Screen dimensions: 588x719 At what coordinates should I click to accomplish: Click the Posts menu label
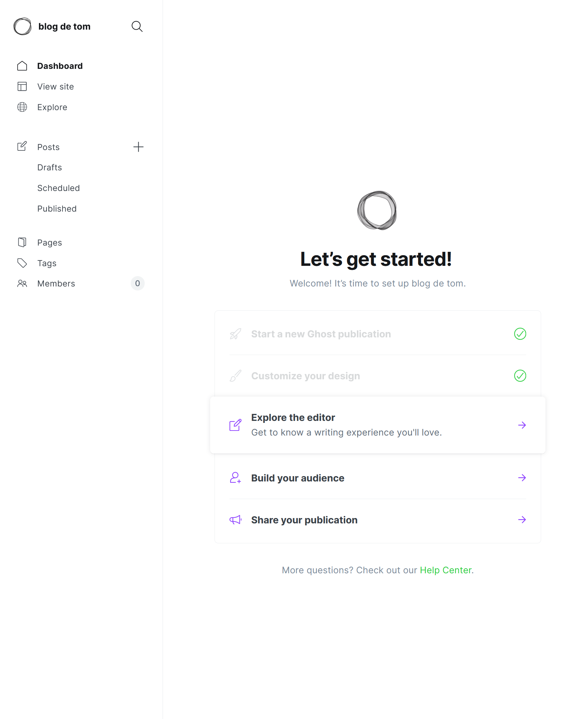click(x=49, y=147)
